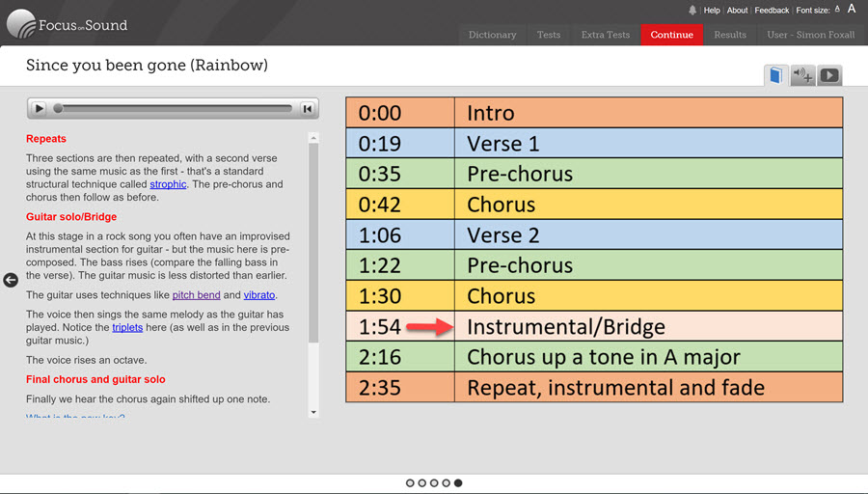The height and width of the screenshot is (494, 868).
Task: Click the notes panel scrollbar thumb
Action: (313, 243)
